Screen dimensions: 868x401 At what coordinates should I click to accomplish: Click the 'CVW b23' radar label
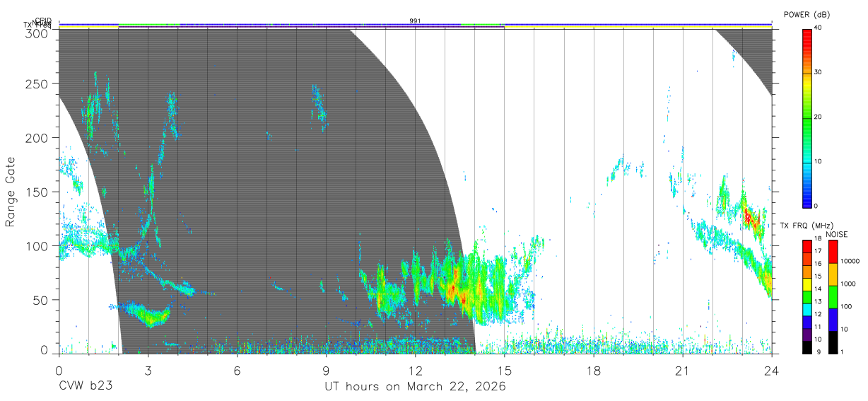86,387
